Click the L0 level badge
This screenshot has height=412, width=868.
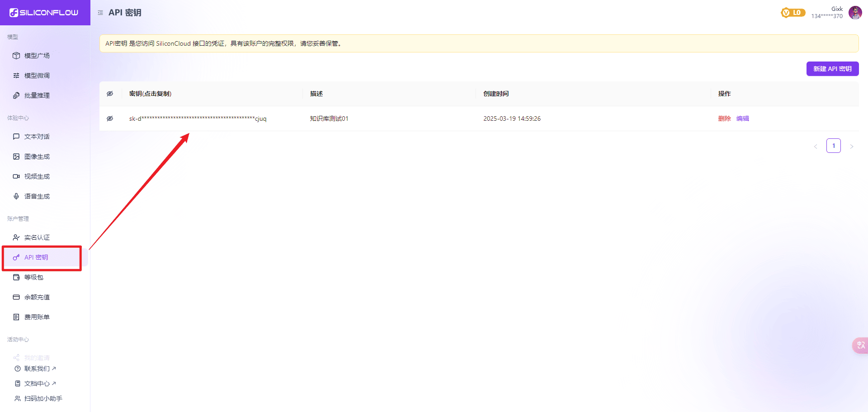pyautogui.click(x=793, y=13)
